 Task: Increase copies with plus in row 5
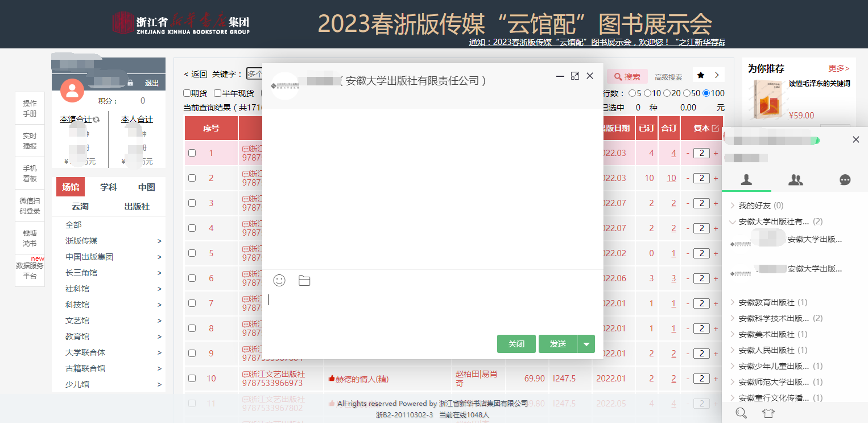point(716,253)
